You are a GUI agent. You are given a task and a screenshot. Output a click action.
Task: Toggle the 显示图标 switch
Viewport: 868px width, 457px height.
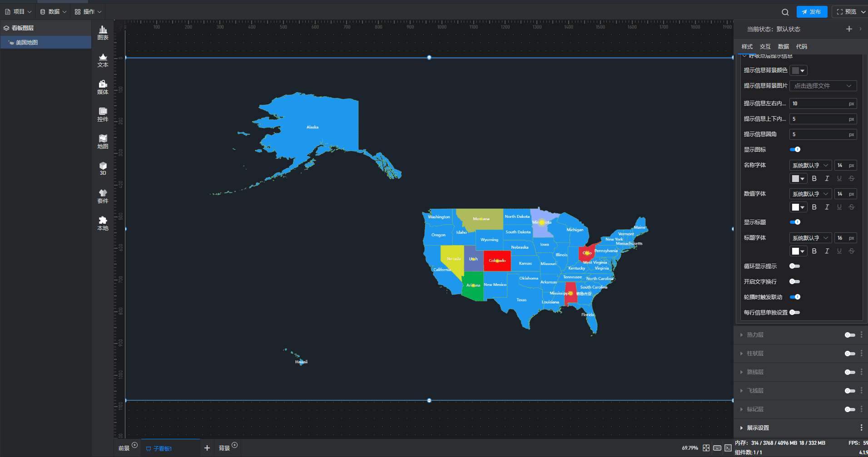[795, 149]
